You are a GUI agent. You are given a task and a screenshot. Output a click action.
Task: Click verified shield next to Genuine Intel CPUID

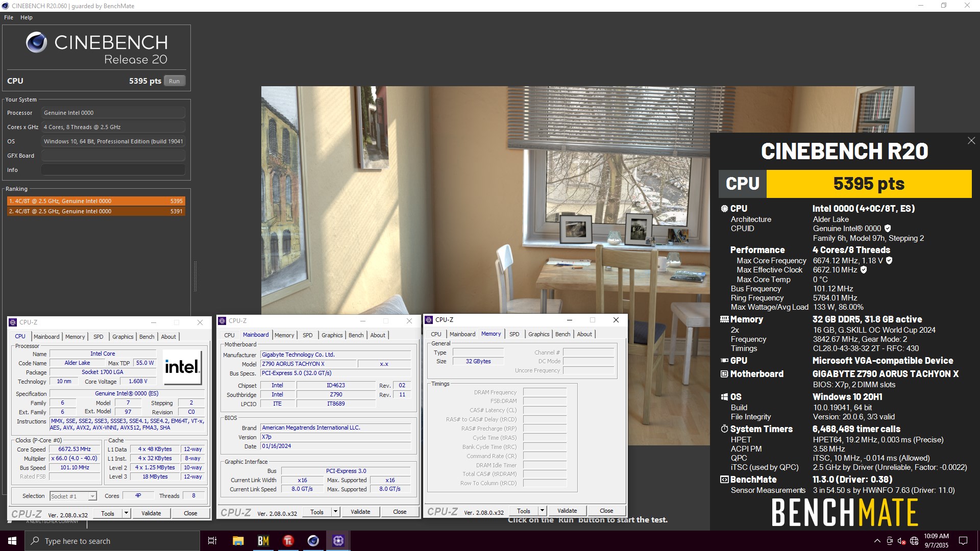[x=888, y=229]
